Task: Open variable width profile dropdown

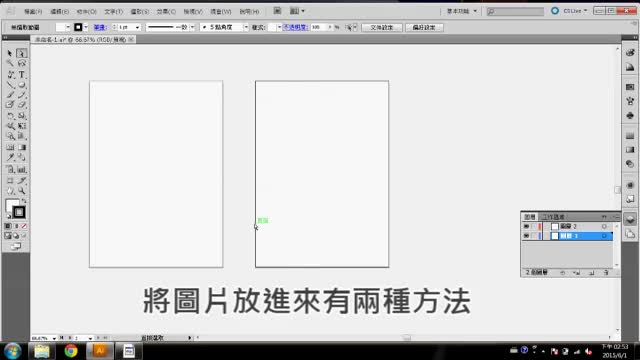Action: [192, 27]
